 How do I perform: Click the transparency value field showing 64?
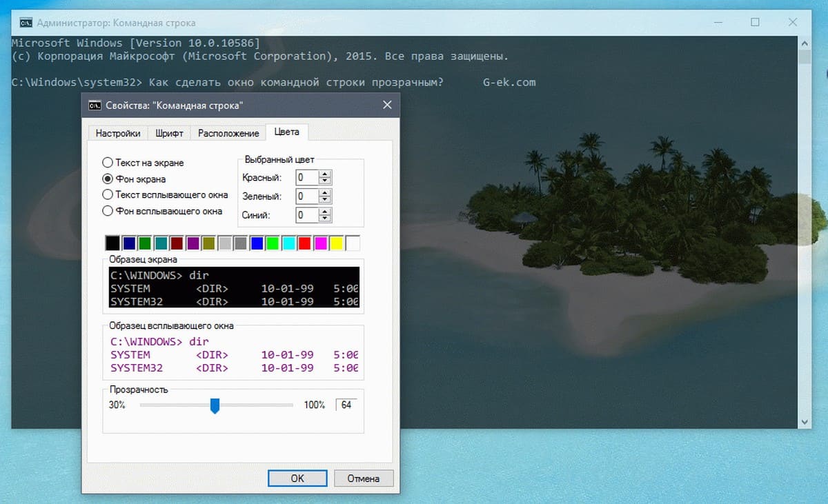pyautogui.click(x=346, y=405)
